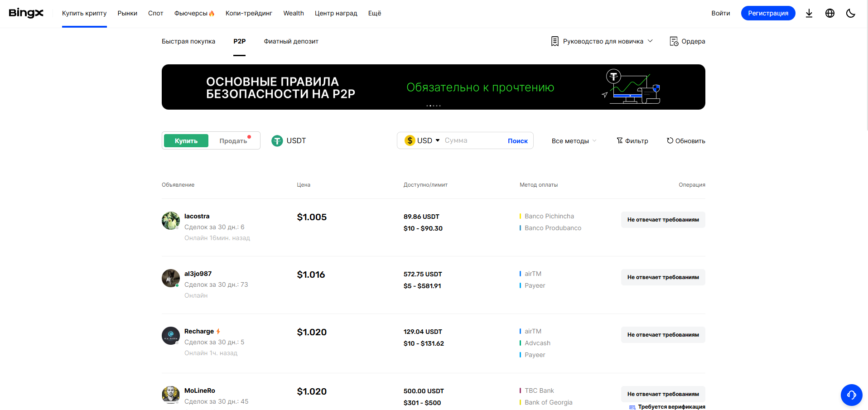This screenshot has height=410, width=868.
Task: Click the 572.75 USDT amount
Action: (423, 274)
